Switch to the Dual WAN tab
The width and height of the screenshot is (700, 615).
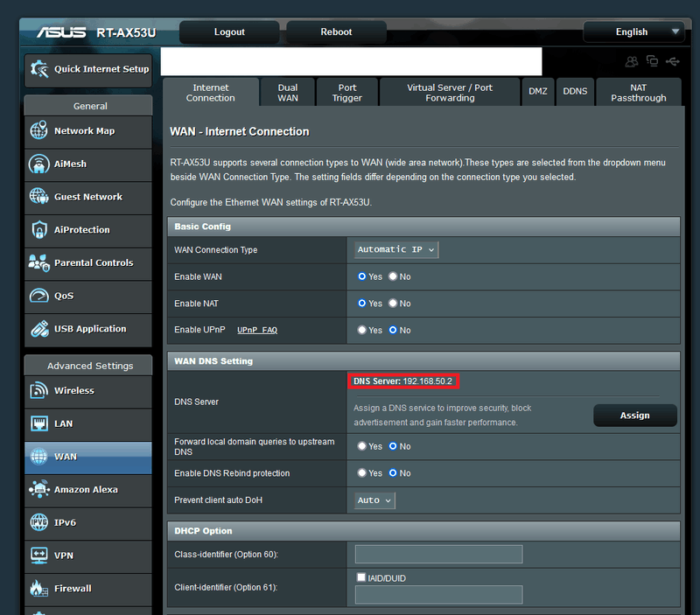pyautogui.click(x=288, y=93)
